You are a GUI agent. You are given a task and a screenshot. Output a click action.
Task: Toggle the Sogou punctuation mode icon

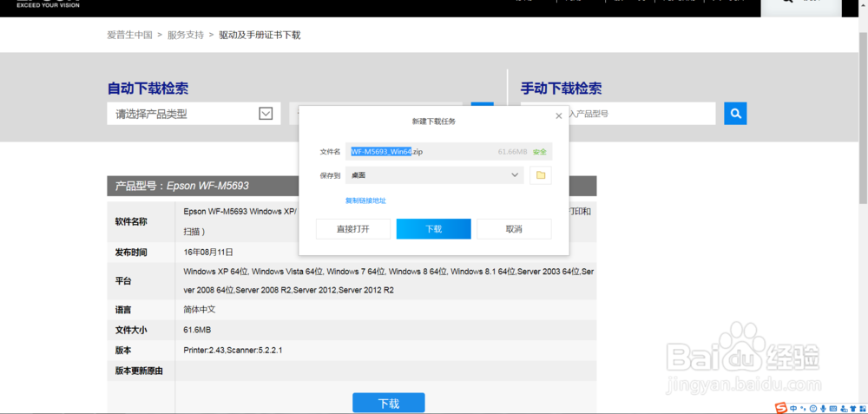click(803, 409)
